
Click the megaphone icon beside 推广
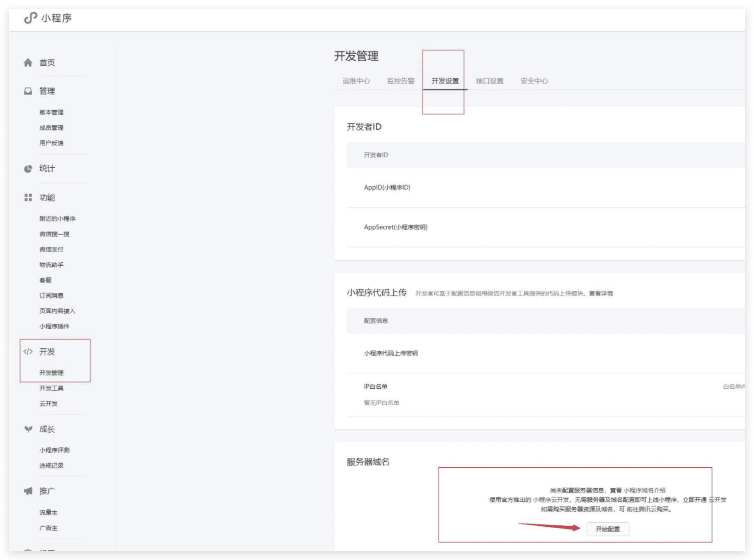(28, 491)
